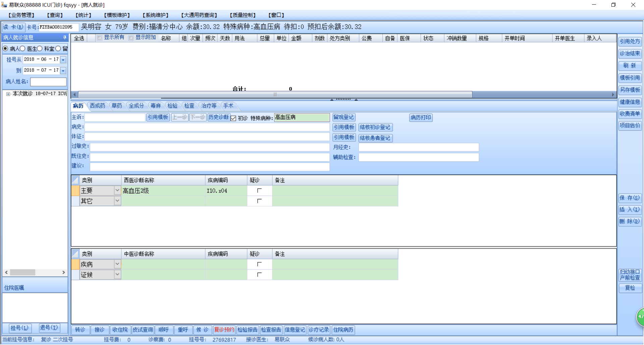The height and width of the screenshot is (345, 644).
Task: Open the 质量控制 menu
Action: (x=243, y=15)
